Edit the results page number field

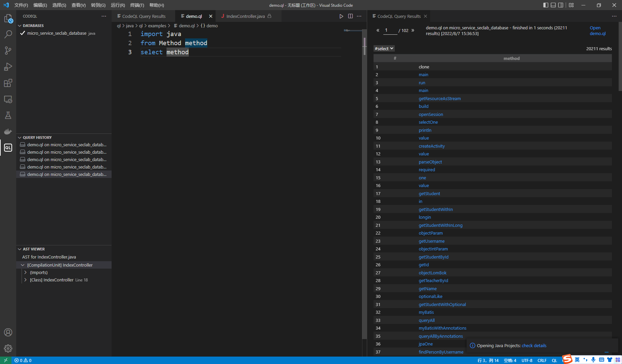pyautogui.click(x=390, y=30)
